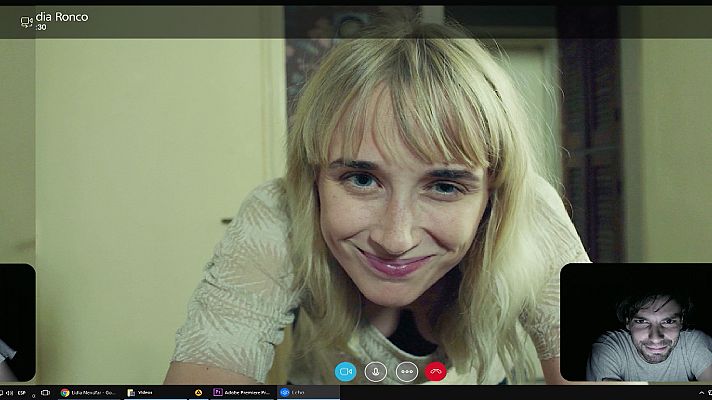Click the call icon beside contact name
712x400 pixels.
click(27, 20)
